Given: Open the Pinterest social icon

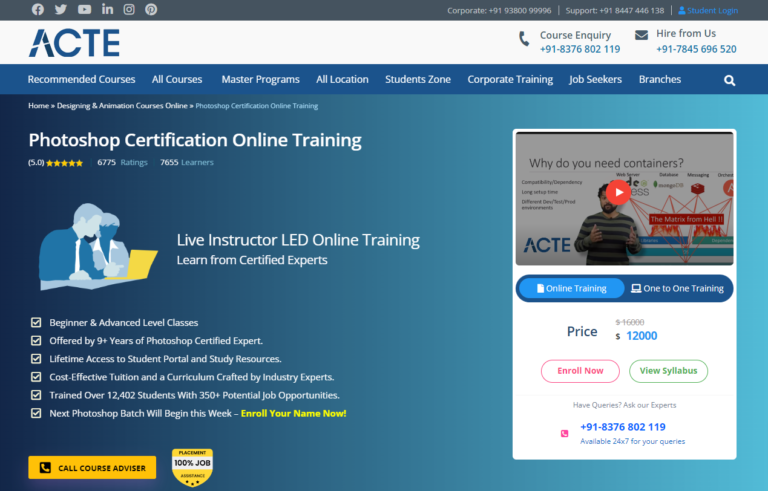Looking at the screenshot, I should pyautogui.click(x=151, y=10).
